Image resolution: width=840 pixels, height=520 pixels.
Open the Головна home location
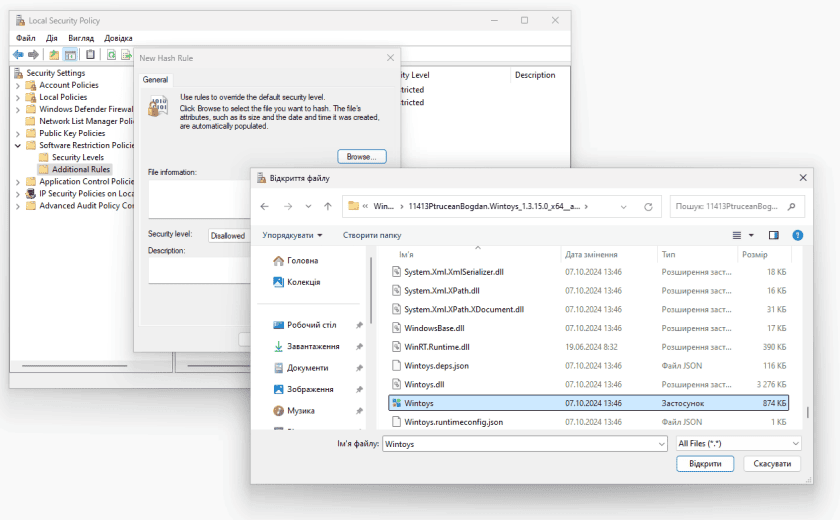302,260
